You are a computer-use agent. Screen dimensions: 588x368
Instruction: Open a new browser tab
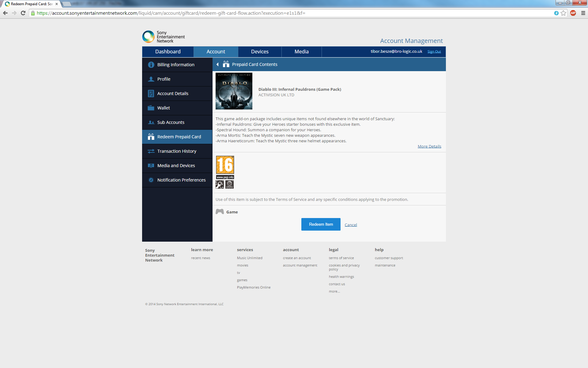[66, 4]
